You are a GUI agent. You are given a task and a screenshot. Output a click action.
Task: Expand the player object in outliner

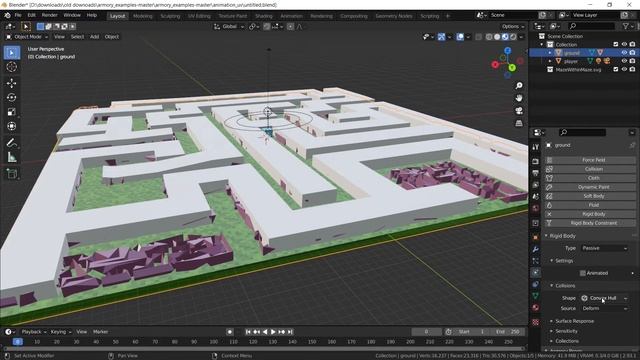coord(550,61)
